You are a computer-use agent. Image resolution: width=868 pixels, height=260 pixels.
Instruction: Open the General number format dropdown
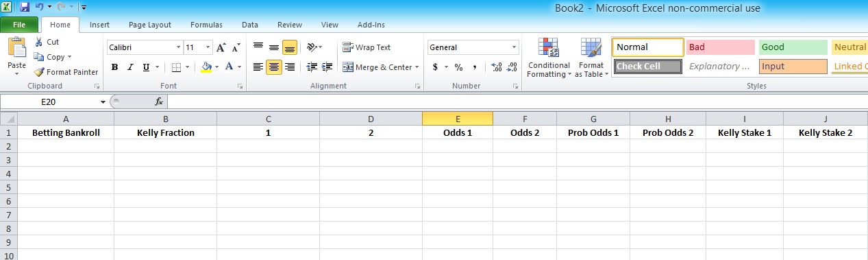point(514,47)
